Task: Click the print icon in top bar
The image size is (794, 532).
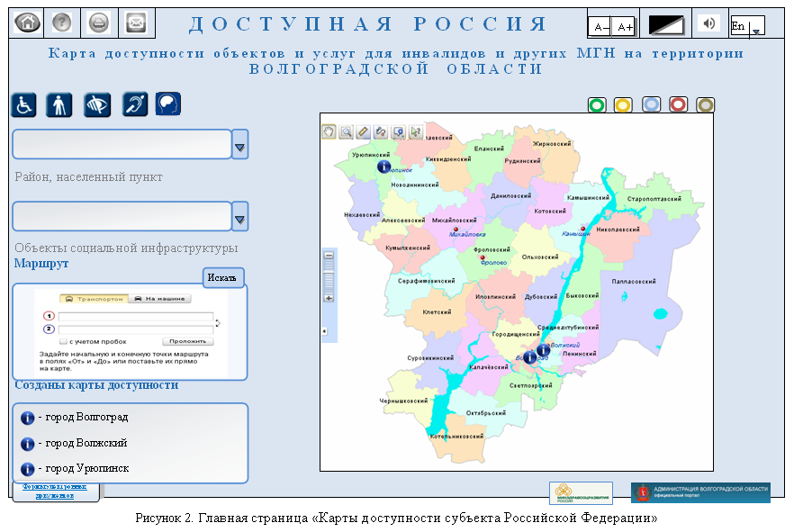Action: (99, 23)
